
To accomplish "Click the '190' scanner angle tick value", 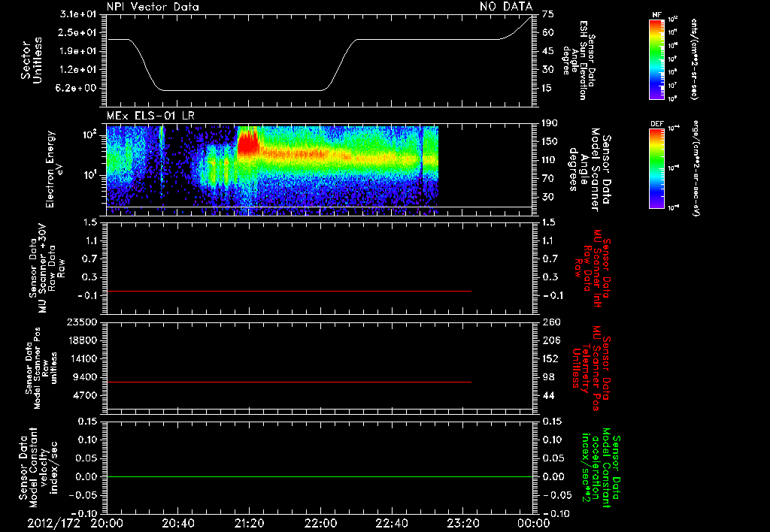I will (551, 122).
